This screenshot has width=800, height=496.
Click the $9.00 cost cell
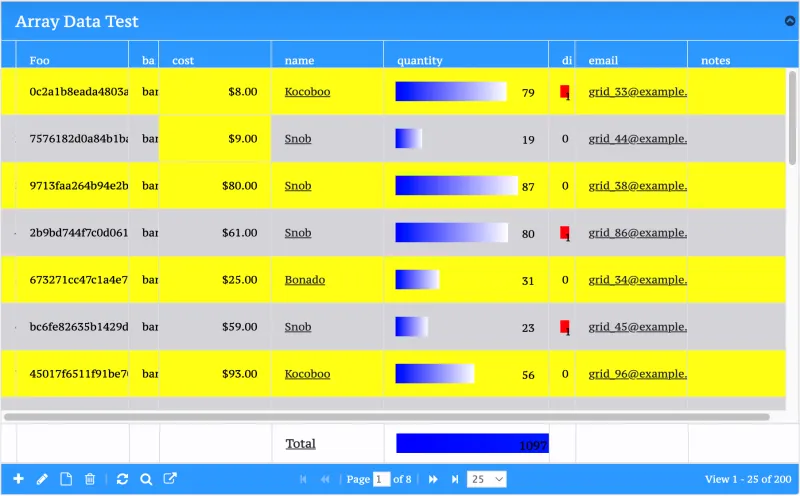[x=215, y=139]
